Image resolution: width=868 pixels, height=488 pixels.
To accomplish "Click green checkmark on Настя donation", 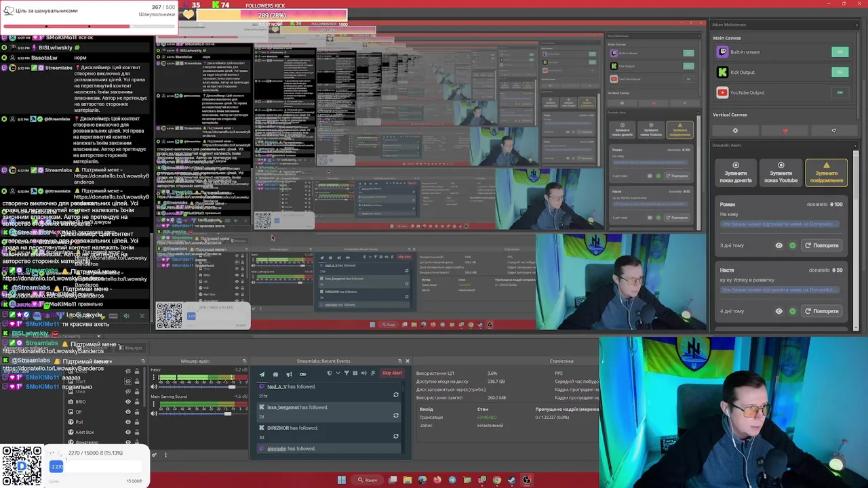I will [792, 311].
